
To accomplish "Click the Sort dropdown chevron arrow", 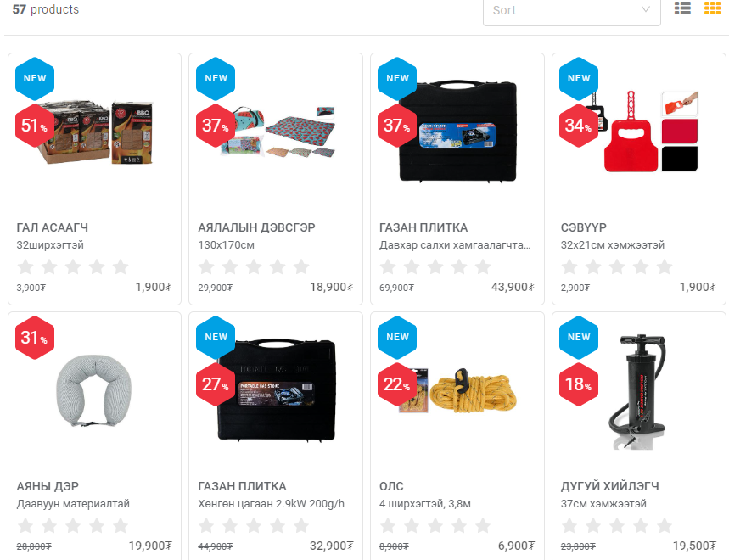I will click(x=645, y=9).
